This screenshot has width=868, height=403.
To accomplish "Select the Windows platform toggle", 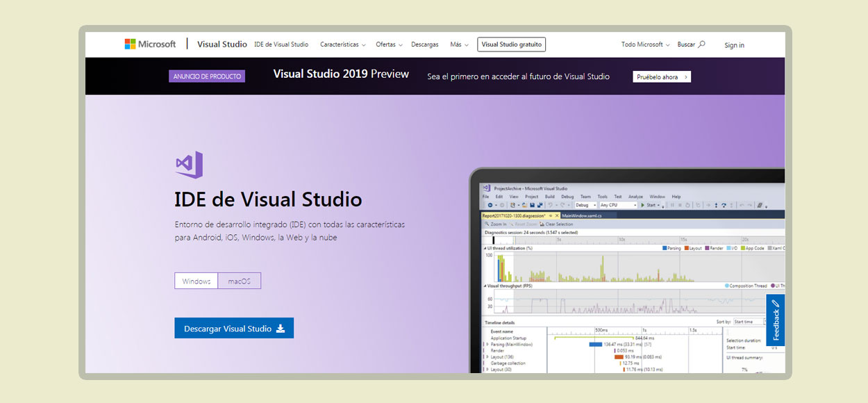I will [197, 281].
